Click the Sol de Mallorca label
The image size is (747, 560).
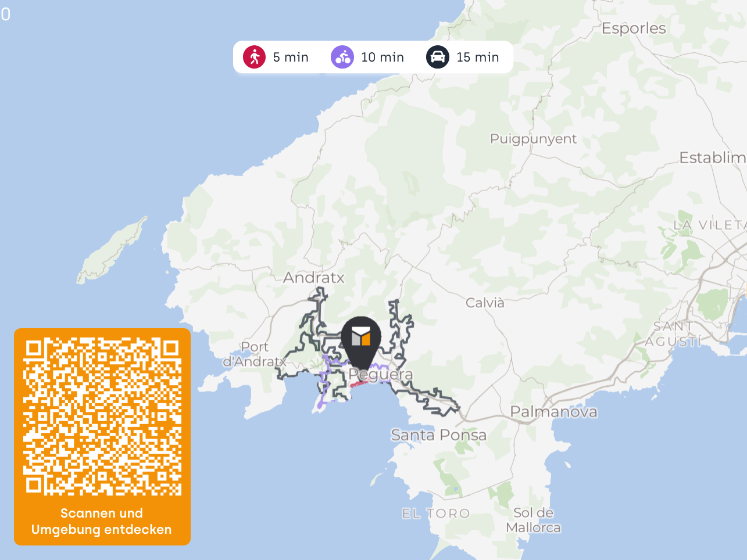(533, 520)
